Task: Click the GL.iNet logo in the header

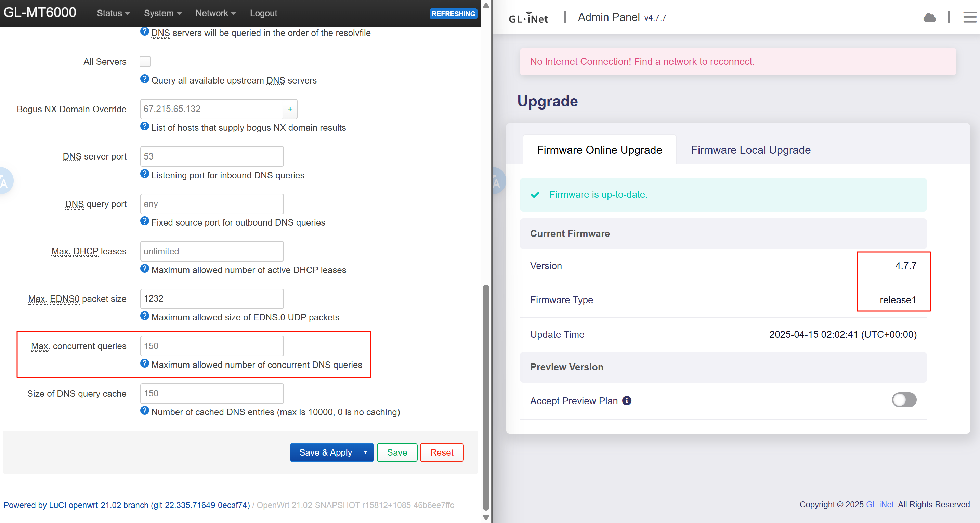Action: click(x=528, y=18)
